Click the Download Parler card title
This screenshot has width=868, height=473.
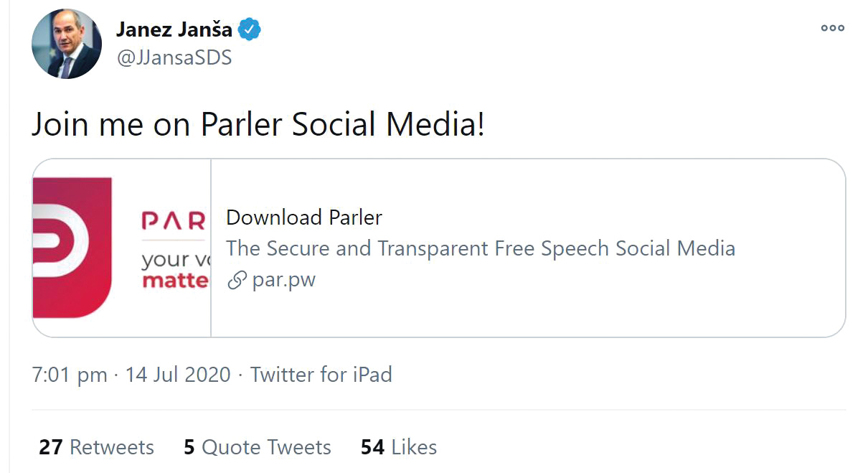click(304, 217)
